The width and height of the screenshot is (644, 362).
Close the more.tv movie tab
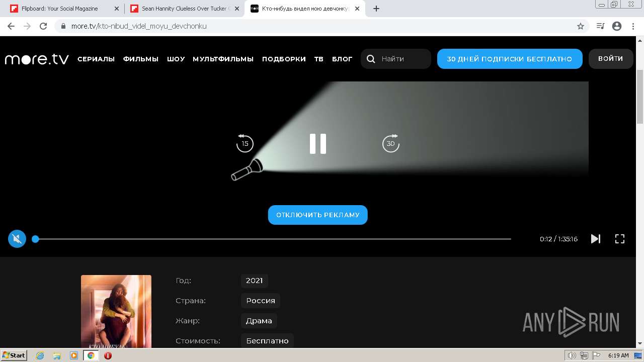(357, 9)
